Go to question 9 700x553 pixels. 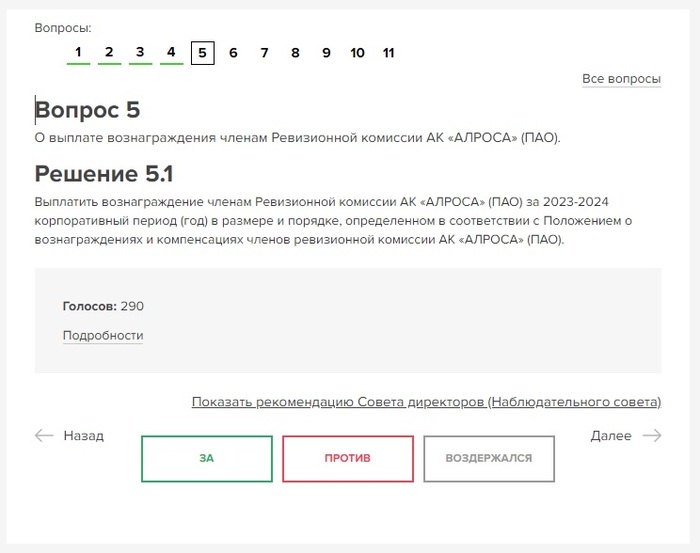tap(326, 53)
